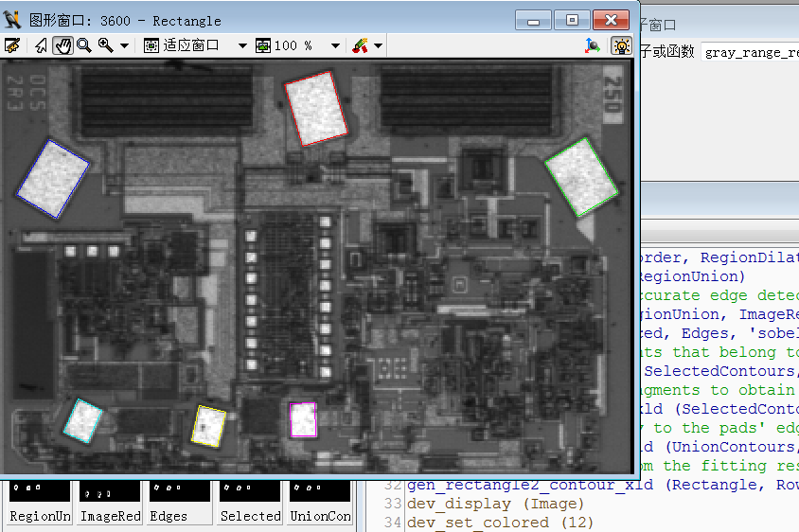This screenshot has width=799, height=532.
Task: Click the colored draw mode brush icon
Action: pyautogui.click(x=361, y=45)
